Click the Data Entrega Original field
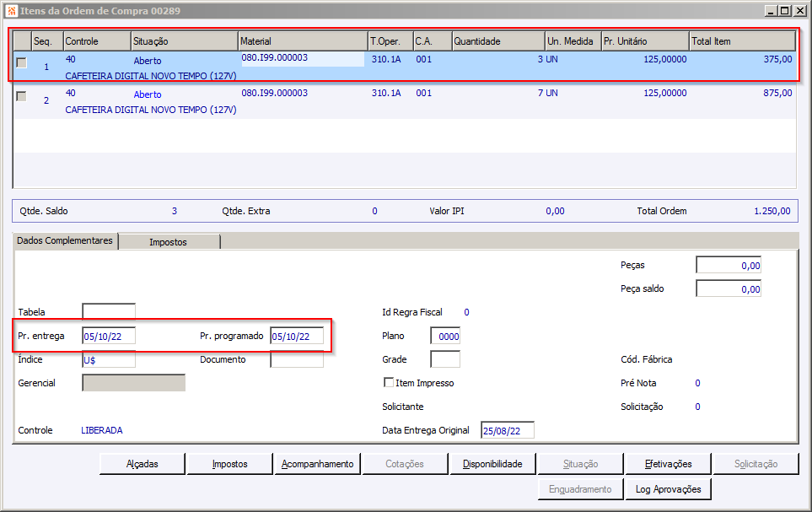This screenshot has height=512, width=812. coord(508,431)
